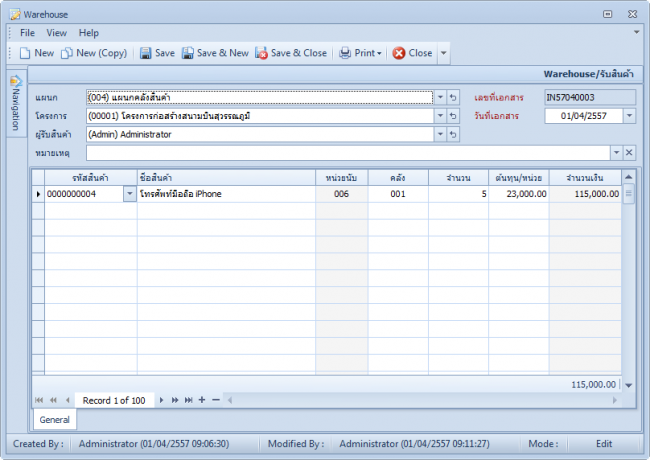The width and height of the screenshot is (650, 460).
Task: Click the menu bar options arrow at far right
Action: click(x=636, y=32)
